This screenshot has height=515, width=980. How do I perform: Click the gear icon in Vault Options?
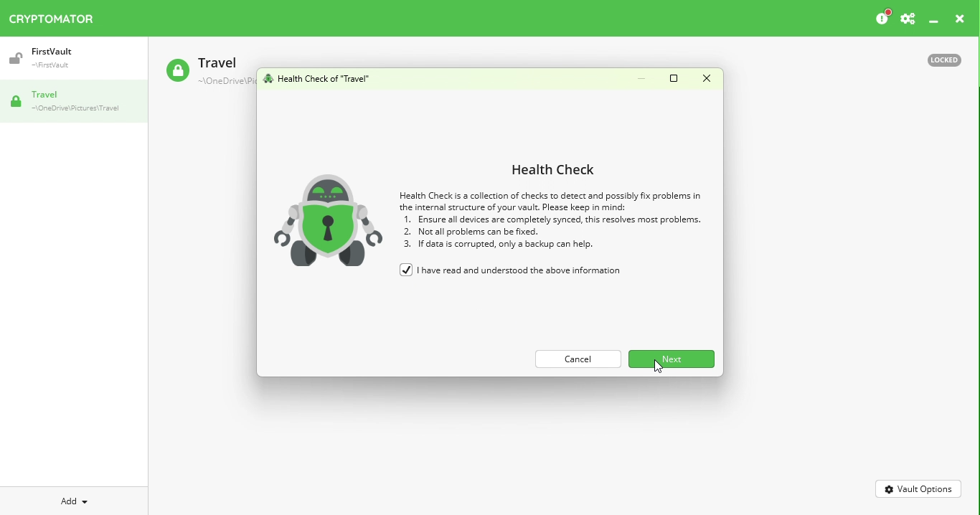coord(890,490)
